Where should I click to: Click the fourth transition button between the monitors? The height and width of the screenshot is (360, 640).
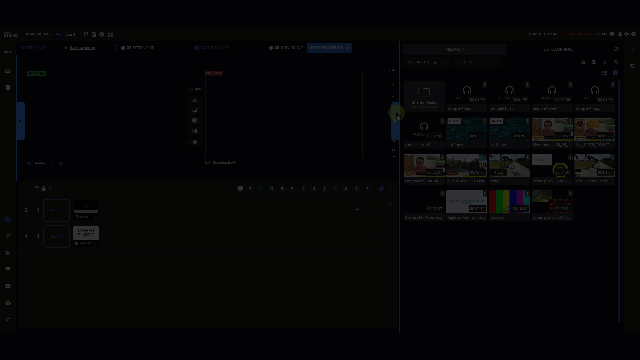coord(195,131)
